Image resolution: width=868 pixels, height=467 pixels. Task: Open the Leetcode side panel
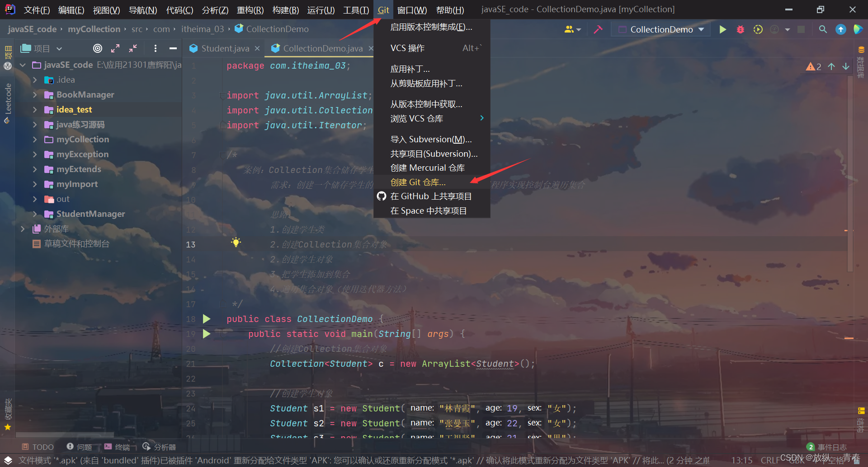pos(8,103)
